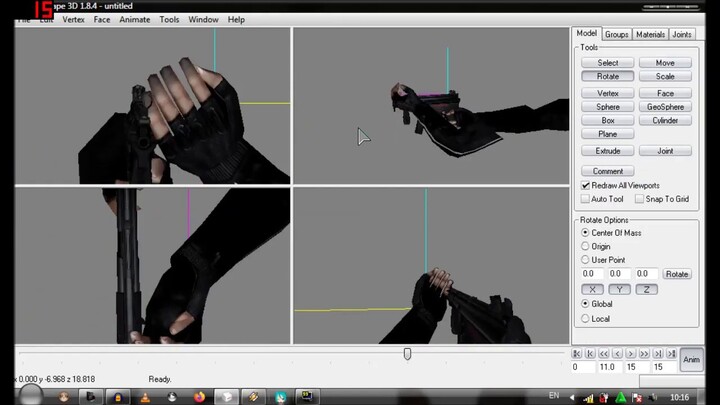Screen dimensions: 720x405
Task: Click the fast rewind (<<) button
Action: tap(604, 353)
